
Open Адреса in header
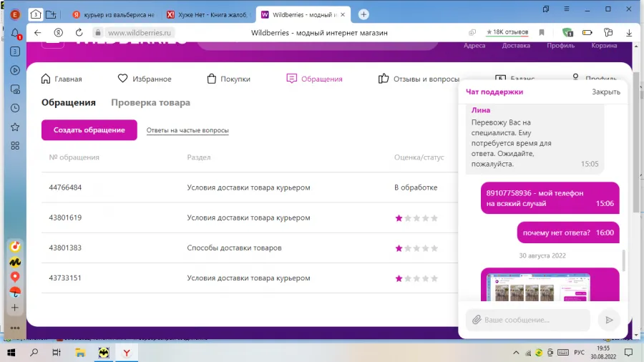tap(474, 46)
